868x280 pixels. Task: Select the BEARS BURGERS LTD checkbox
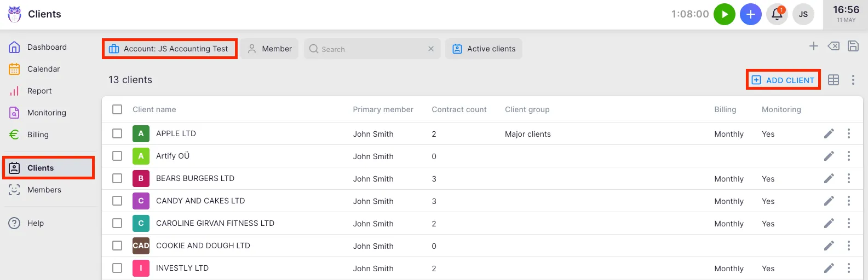(117, 178)
